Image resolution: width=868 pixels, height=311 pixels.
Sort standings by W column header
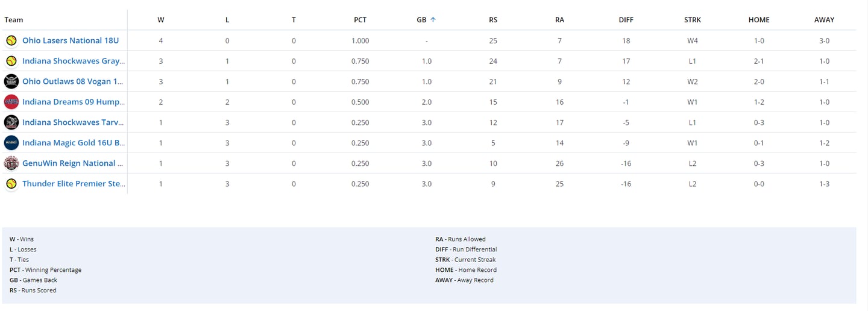coord(161,20)
